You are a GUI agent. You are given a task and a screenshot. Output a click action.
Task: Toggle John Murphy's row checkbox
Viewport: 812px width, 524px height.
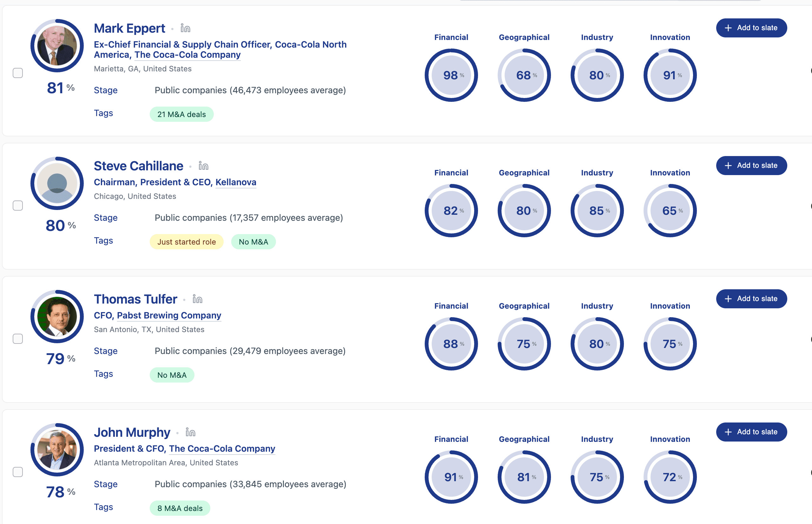click(18, 472)
